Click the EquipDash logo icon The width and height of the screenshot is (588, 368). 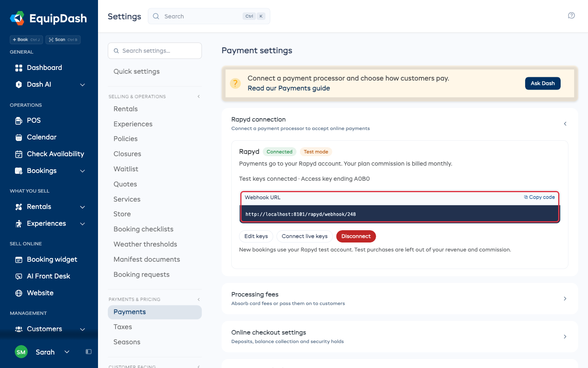(x=17, y=18)
